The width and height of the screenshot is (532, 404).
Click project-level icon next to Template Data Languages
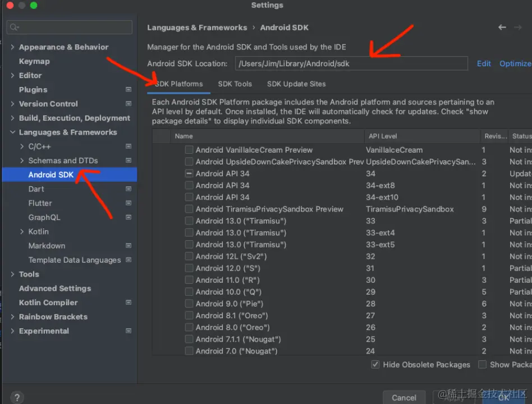129,260
